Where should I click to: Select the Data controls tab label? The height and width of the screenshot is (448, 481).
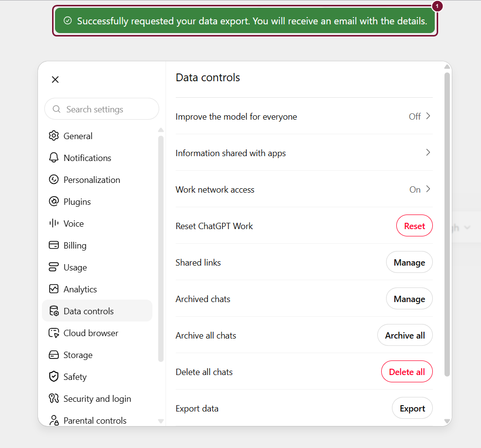[x=89, y=311]
